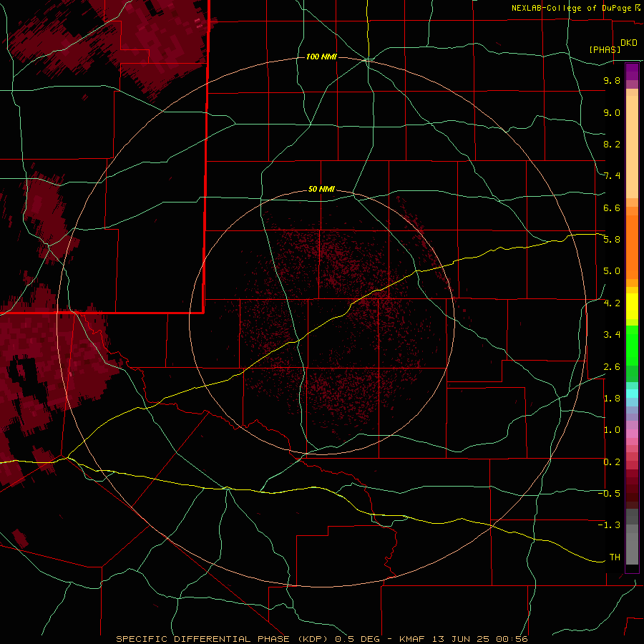Click the NEXLAB-College of DuPage header text
This screenshot has height=644, width=644.
pyautogui.click(x=573, y=8)
